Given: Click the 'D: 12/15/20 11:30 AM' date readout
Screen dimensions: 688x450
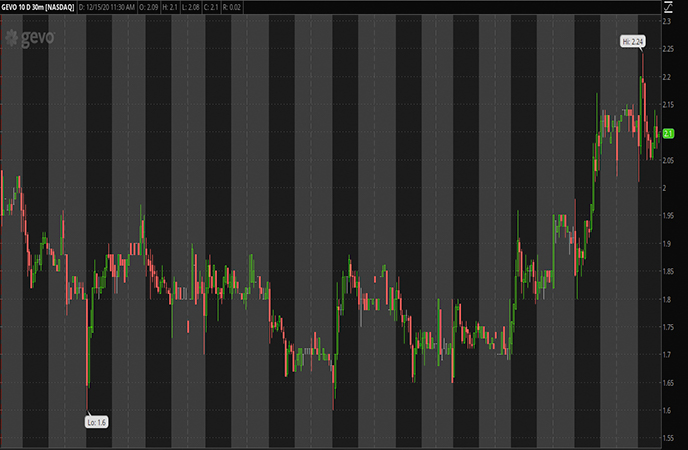Looking at the screenshot, I should coord(107,7).
